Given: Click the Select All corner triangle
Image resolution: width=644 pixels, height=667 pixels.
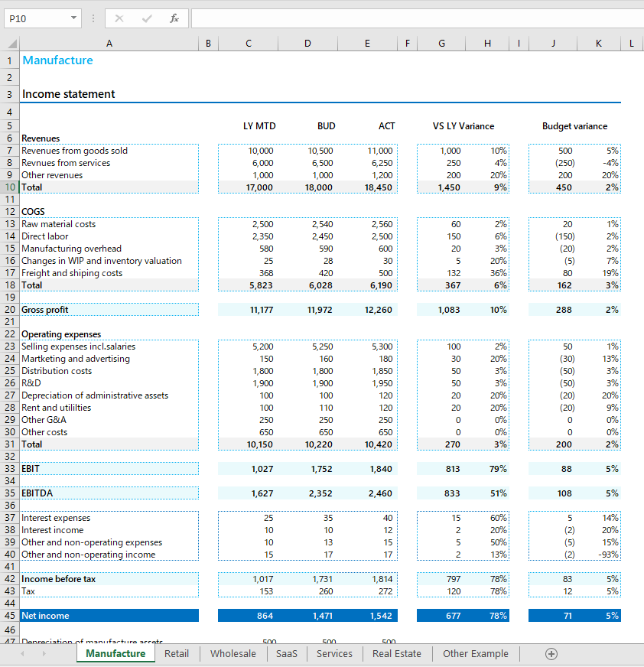Looking at the screenshot, I should (10, 44).
